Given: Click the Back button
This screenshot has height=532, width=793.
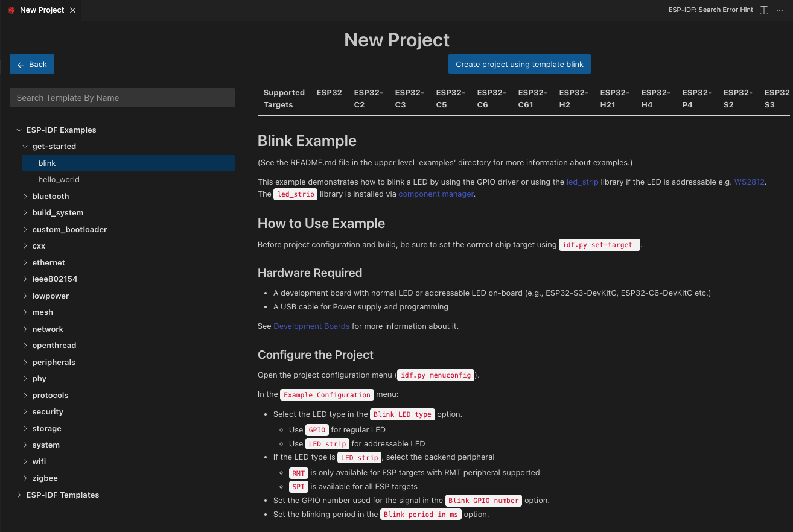Looking at the screenshot, I should pyautogui.click(x=31, y=63).
